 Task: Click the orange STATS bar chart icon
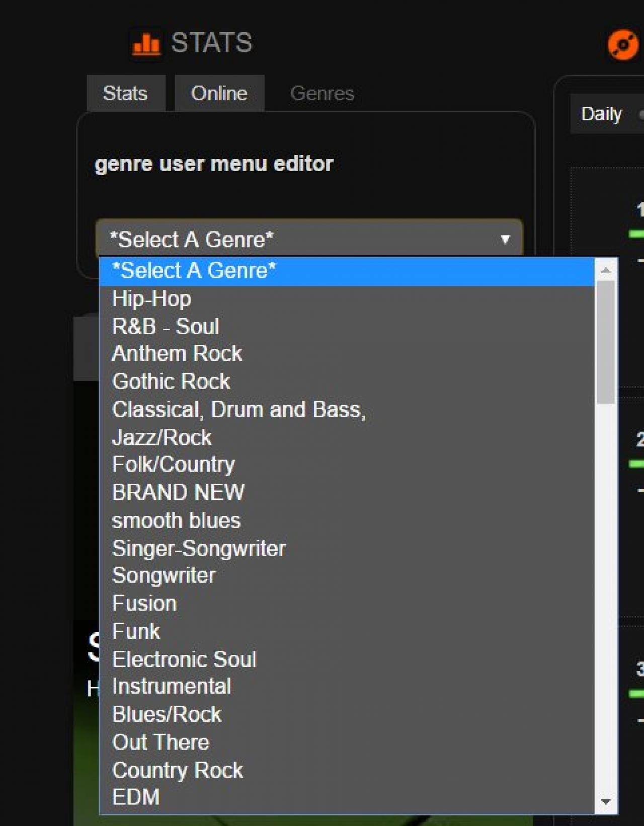point(146,44)
